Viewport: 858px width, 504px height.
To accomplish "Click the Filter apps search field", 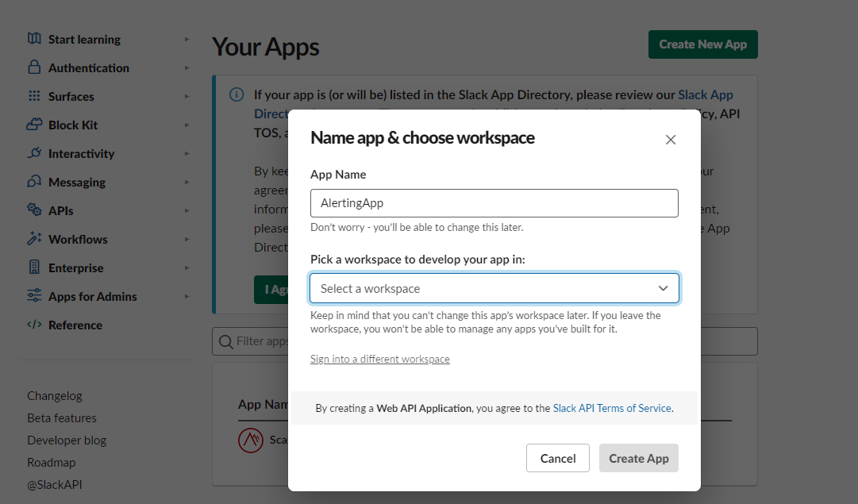I will point(485,341).
